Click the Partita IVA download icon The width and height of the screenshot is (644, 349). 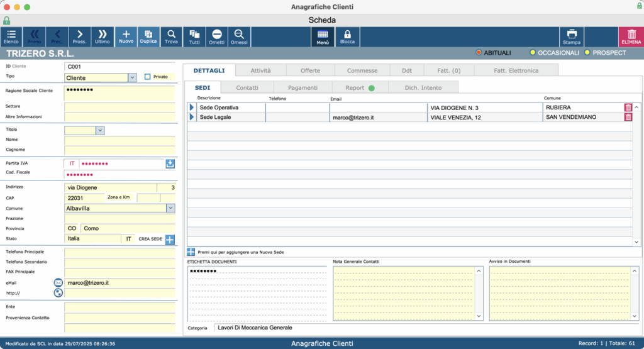pos(170,164)
